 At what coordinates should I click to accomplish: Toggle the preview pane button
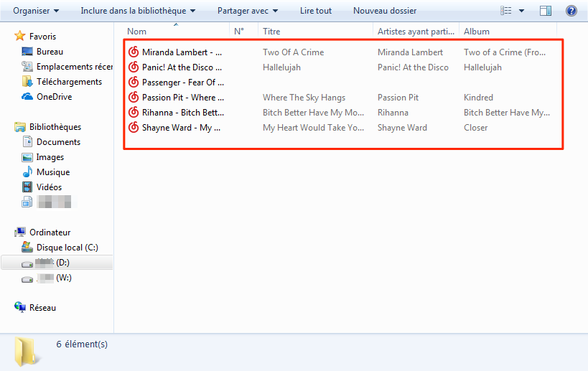pos(545,11)
